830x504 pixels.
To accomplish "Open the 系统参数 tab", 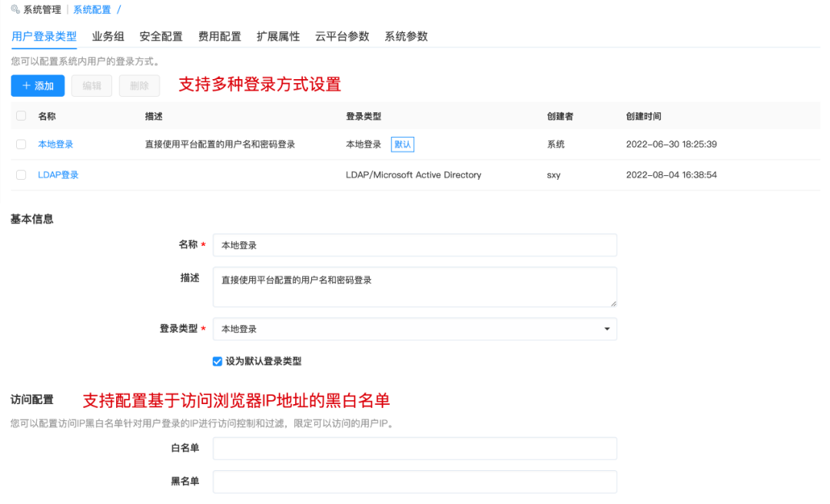I will point(406,36).
